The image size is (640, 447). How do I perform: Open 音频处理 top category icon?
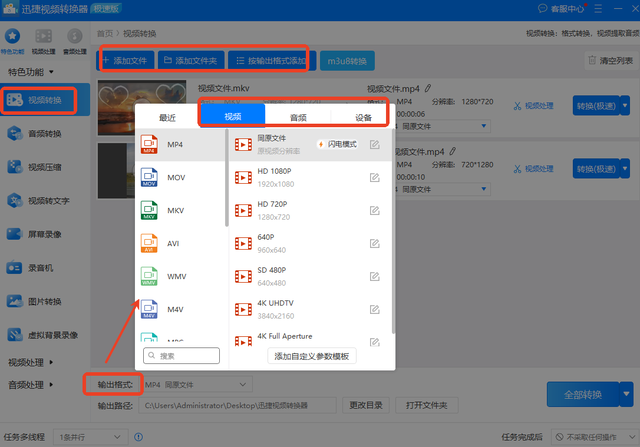click(75, 41)
